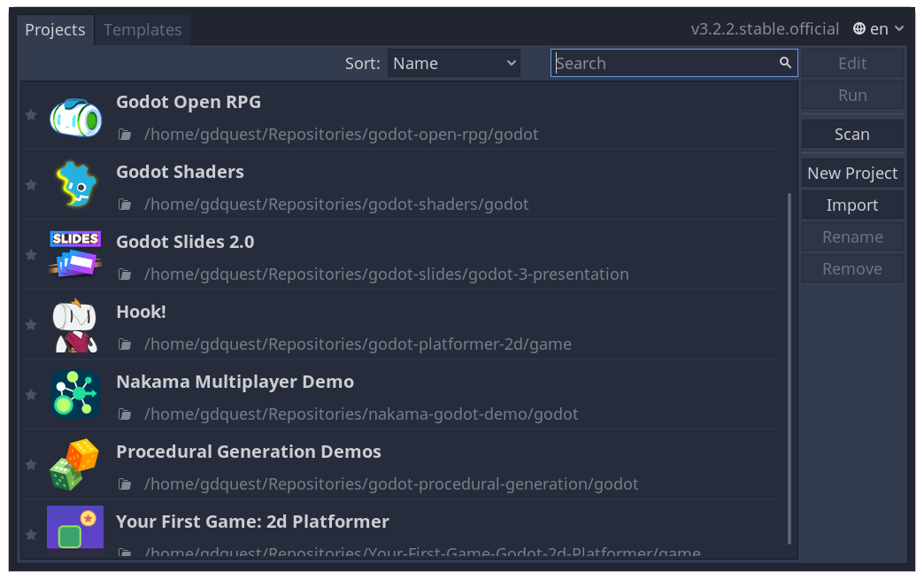
Task: Click the Hook! project icon
Action: coord(75,325)
